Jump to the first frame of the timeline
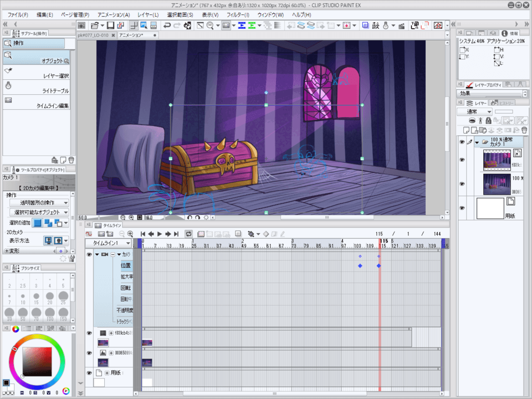This screenshot has width=532, height=399. 142,234
